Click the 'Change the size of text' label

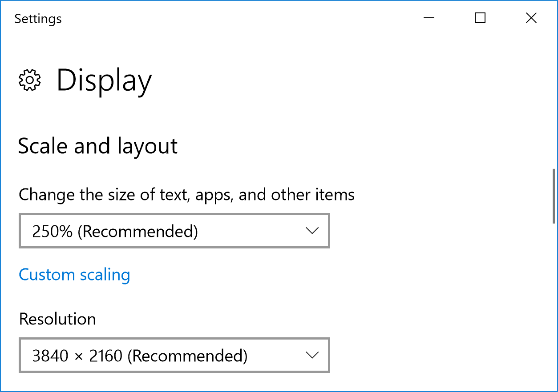(x=186, y=195)
